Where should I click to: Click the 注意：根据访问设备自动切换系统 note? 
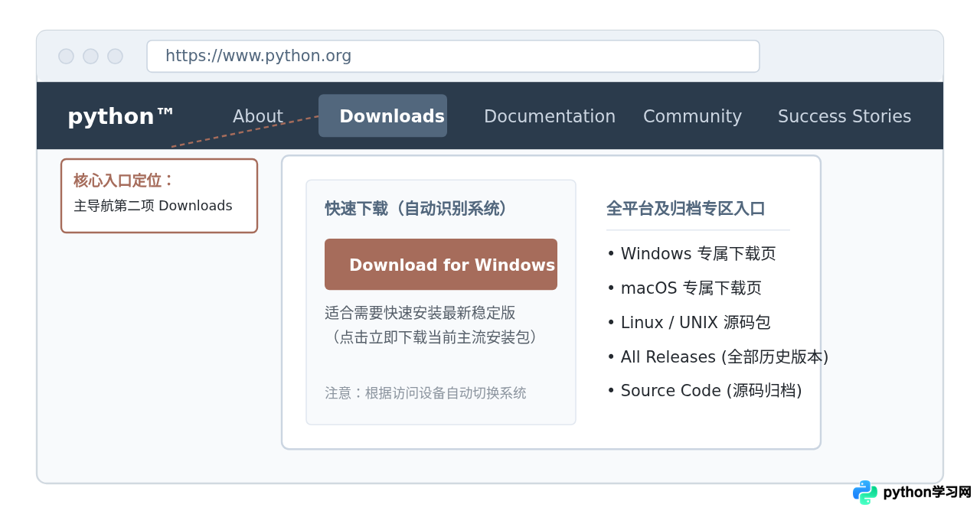click(x=426, y=393)
